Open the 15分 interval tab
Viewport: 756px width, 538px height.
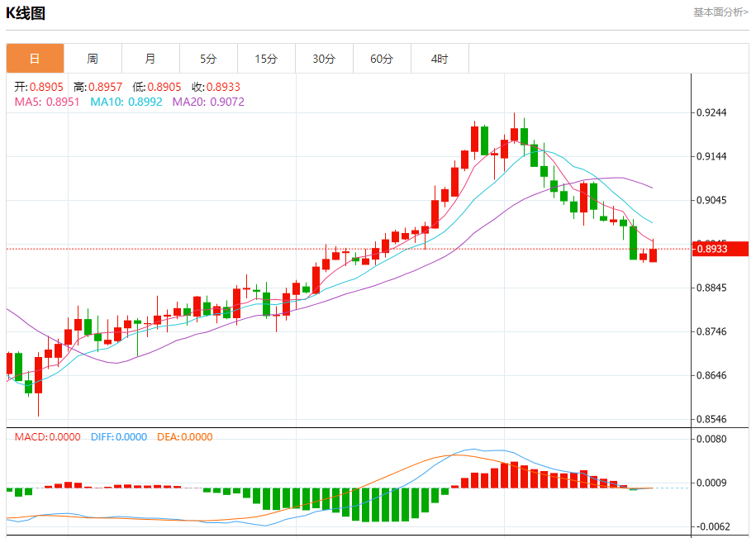click(267, 59)
